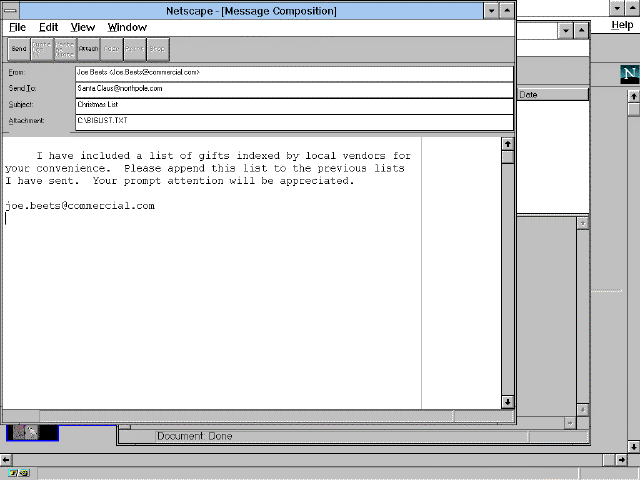Click the Attachment label

(26, 121)
